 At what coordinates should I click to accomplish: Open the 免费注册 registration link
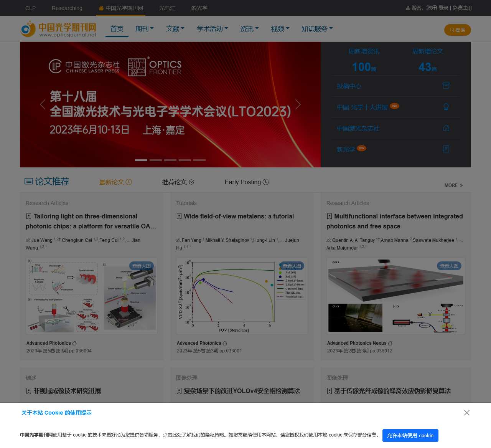(462, 8)
